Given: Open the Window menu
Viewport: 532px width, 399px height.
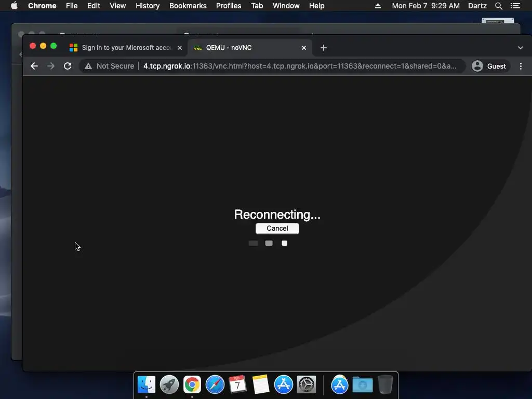Looking at the screenshot, I should [286, 6].
